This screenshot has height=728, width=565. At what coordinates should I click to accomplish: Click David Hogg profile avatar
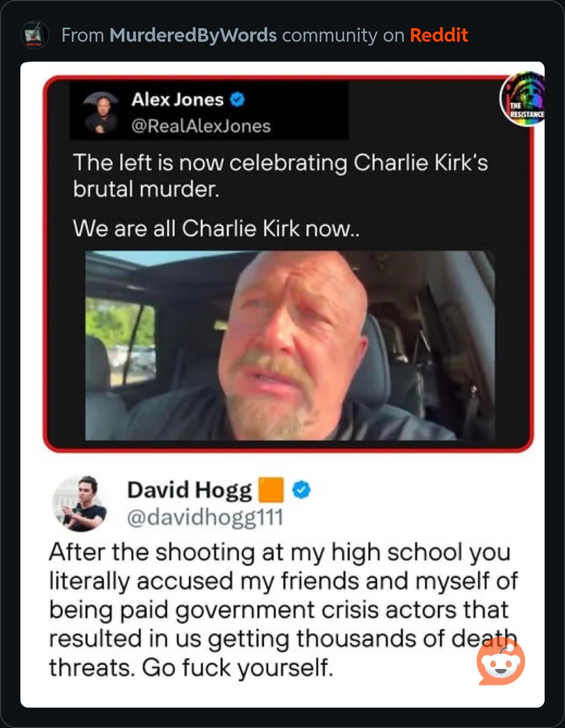coord(80,504)
